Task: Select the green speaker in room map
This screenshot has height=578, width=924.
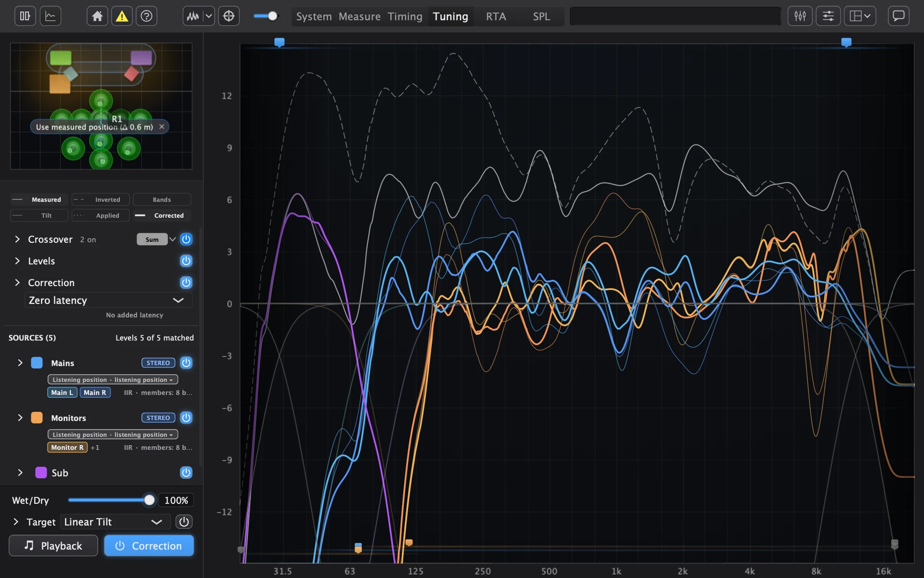Action: [61, 58]
